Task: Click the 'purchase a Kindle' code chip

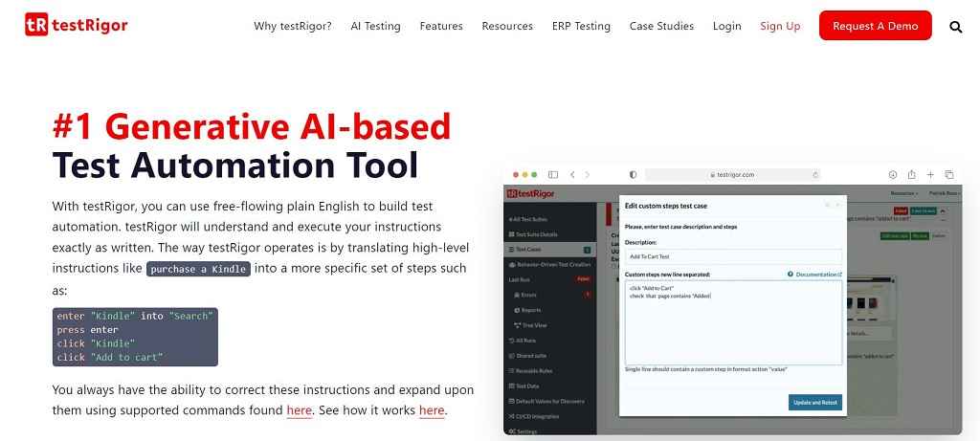Action: pos(199,269)
